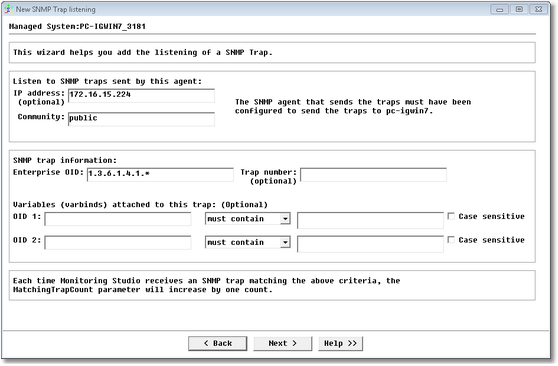Viewport: 558px width, 366px height.
Task: Click the 'configured to send the traps to pc-igwin7' note
Action: click(334, 111)
